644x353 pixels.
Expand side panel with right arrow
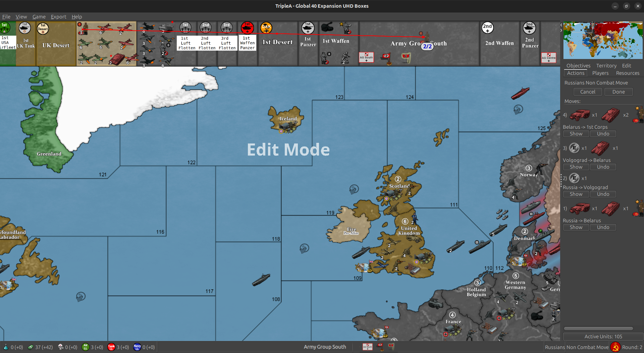tap(561, 31)
